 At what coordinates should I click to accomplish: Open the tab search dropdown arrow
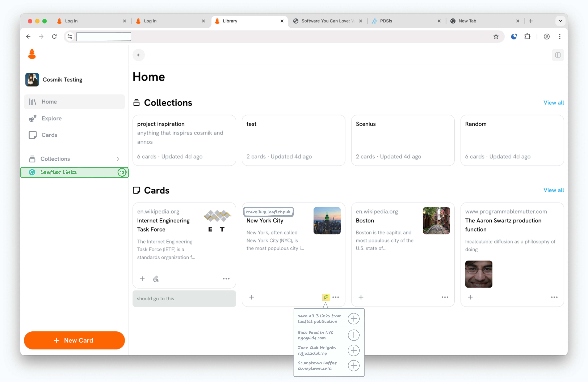(x=560, y=21)
